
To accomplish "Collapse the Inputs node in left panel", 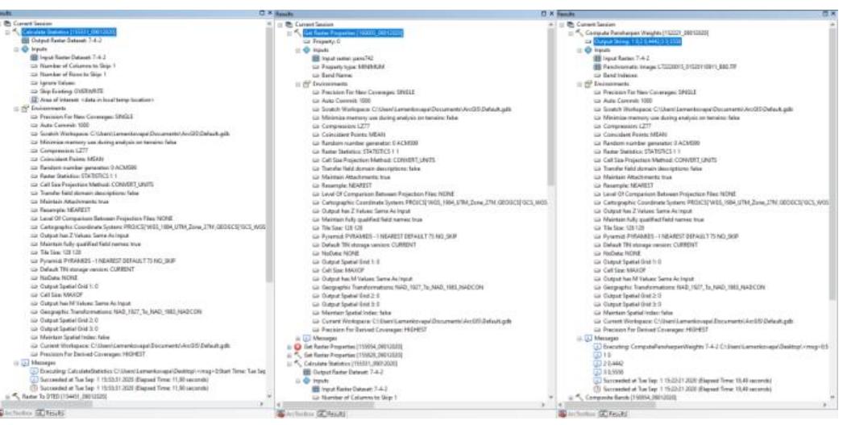I will 15,48.
